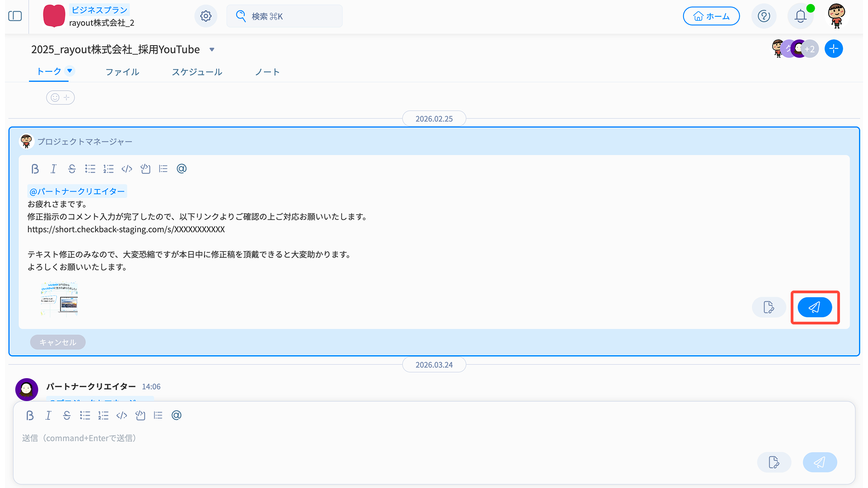Apply bold in the edit message toolbar
This screenshot has width=868, height=488.
tap(35, 169)
